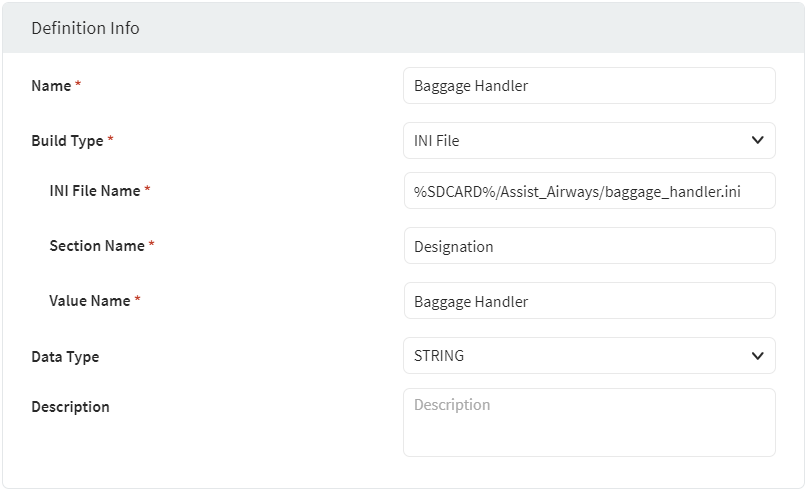Click the red asterisk after Section Name

coord(152,246)
